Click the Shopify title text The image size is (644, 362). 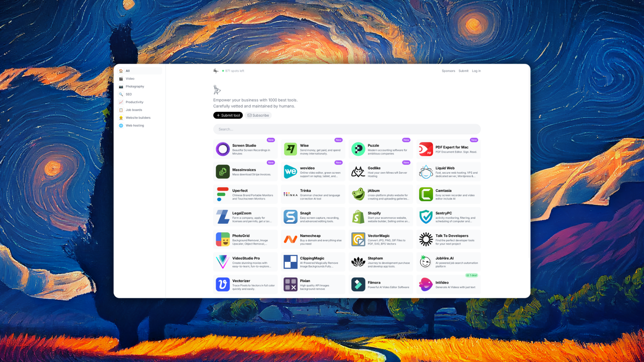(x=374, y=213)
